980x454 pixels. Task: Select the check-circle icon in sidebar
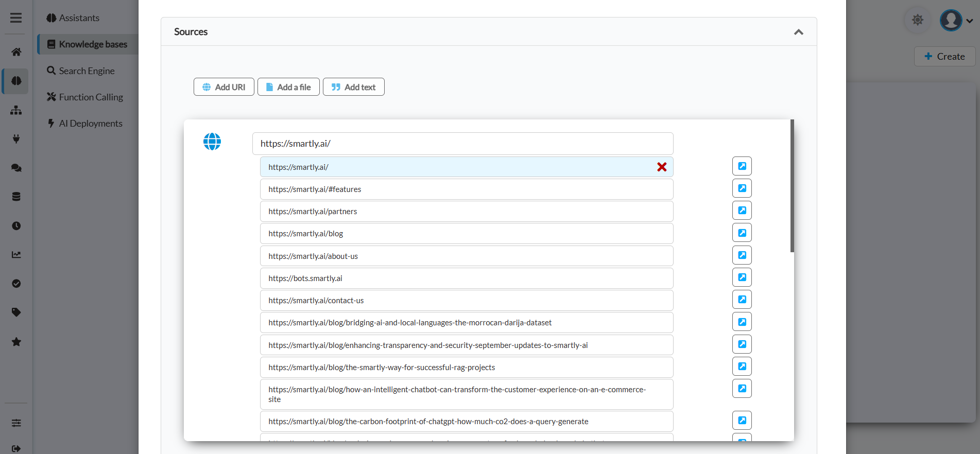pyautogui.click(x=16, y=284)
